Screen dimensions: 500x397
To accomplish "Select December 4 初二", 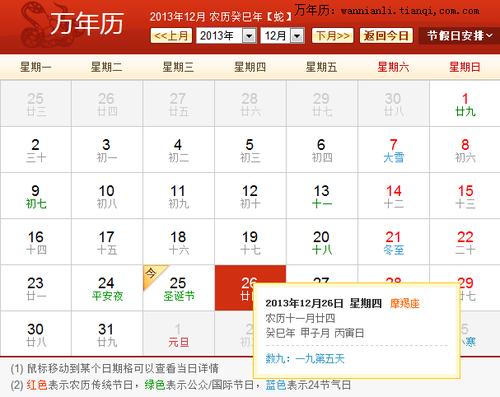I will pyautogui.click(x=178, y=150).
